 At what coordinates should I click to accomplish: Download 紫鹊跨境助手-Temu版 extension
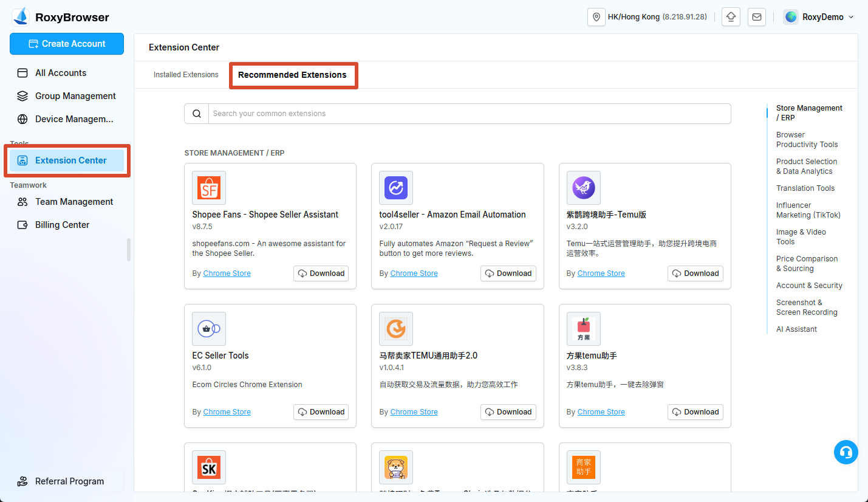[695, 273]
